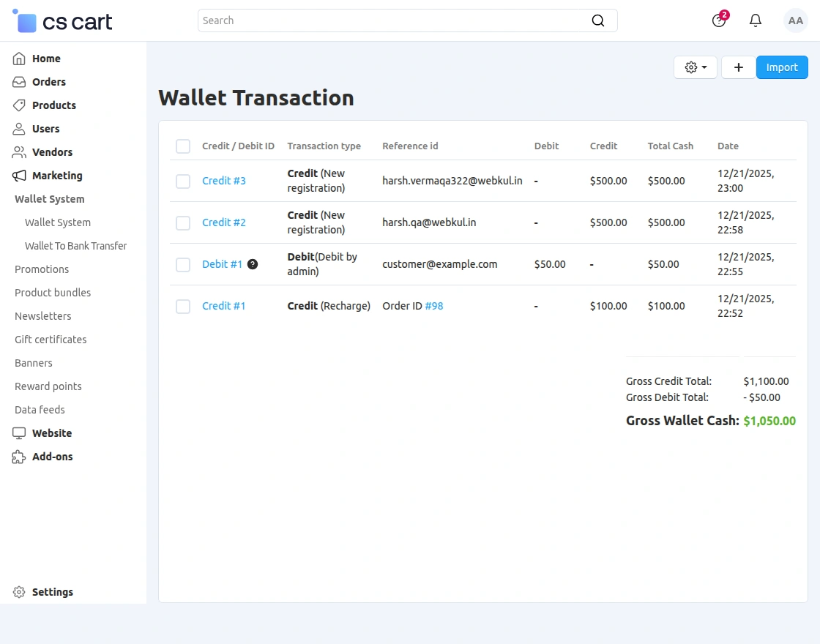This screenshot has height=644, width=820.
Task: Click the Home icon in the sidebar
Action: [18, 59]
